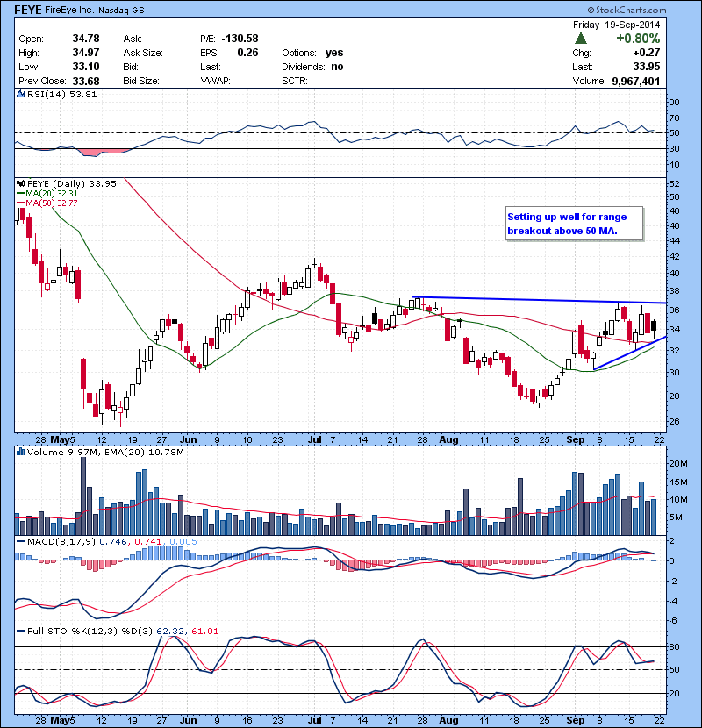The image size is (702, 728).
Task: Click the blue range breakout annotation box
Action: pyautogui.click(x=574, y=224)
